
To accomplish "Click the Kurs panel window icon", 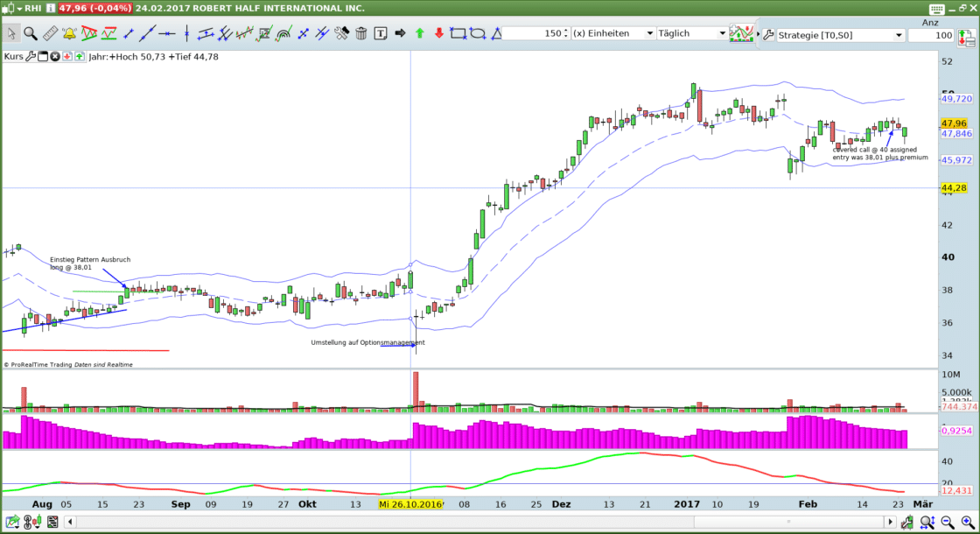I will click(x=43, y=56).
